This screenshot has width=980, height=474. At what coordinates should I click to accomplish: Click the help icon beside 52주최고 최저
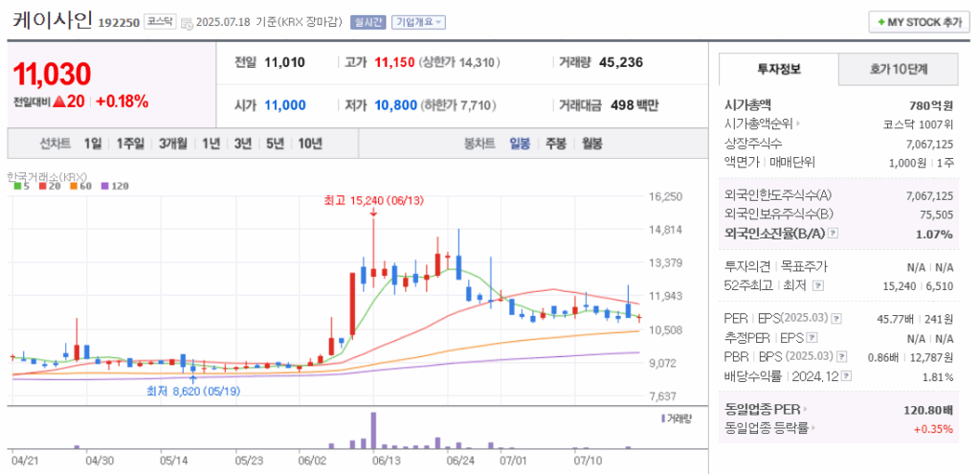click(x=819, y=285)
